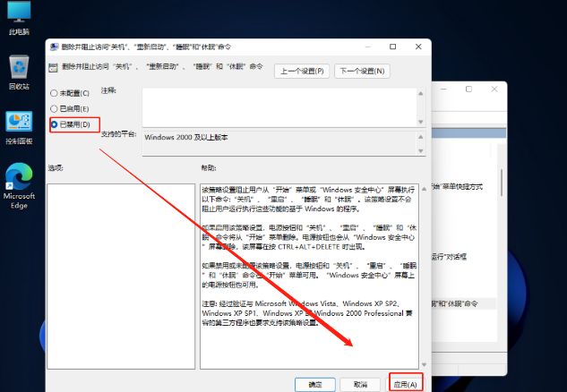The image size is (567, 392).
Task: Click background window vertical scrollbar thumb
Action: tap(502, 183)
